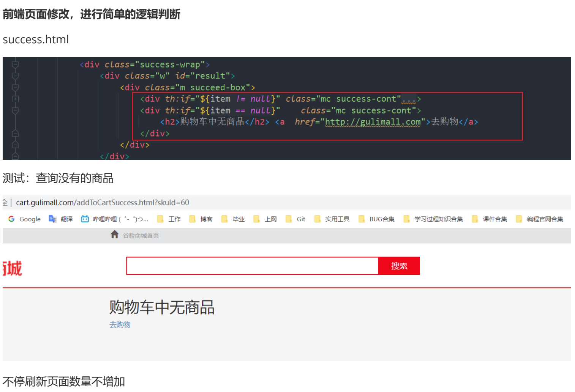The image size is (575, 392).
Task: Open the 哔哩哔哩 bookmark
Action: click(x=114, y=219)
